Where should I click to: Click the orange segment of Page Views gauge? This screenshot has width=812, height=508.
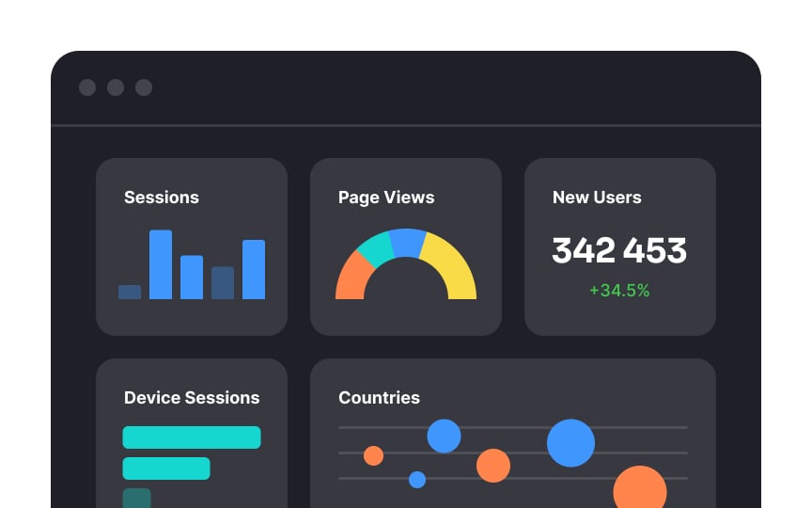(x=352, y=278)
